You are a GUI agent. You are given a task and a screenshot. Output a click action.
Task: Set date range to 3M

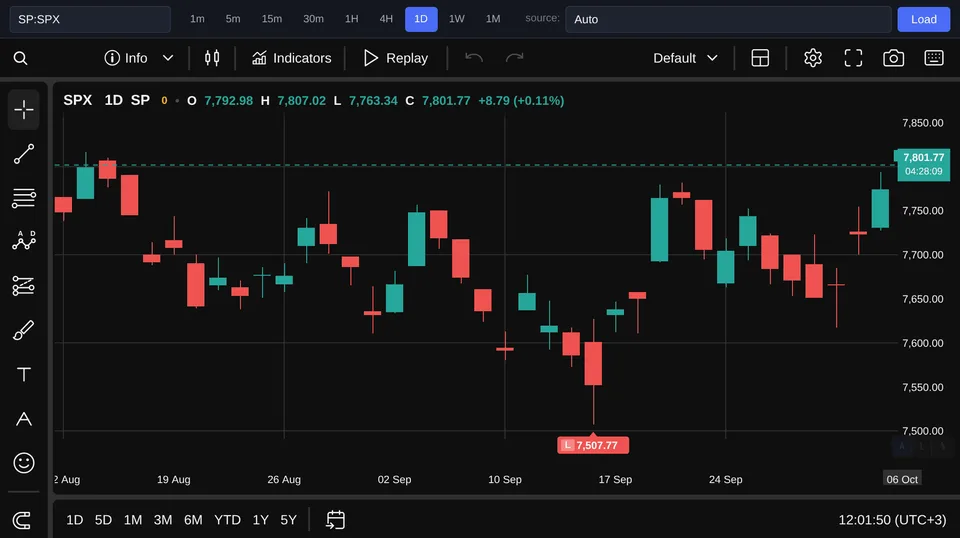click(x=163, y=520)
